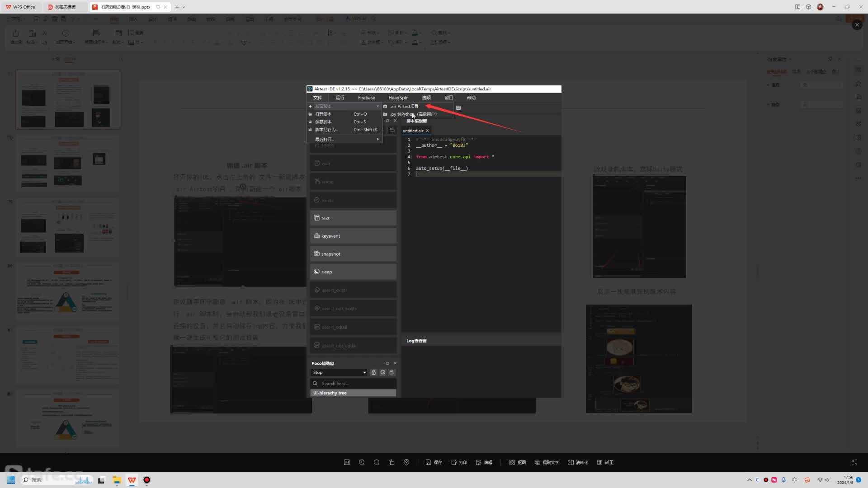Open Wi-Fi network tray icon
868x488 pixels.
820,480
